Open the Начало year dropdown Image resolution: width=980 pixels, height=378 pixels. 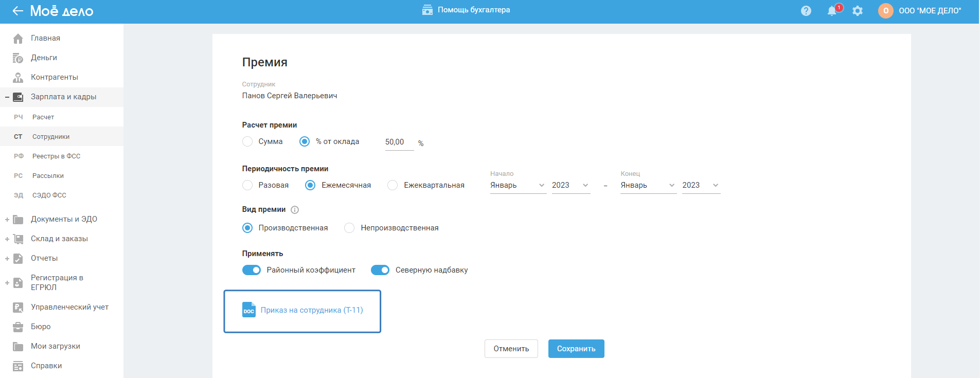click(571, 186)
